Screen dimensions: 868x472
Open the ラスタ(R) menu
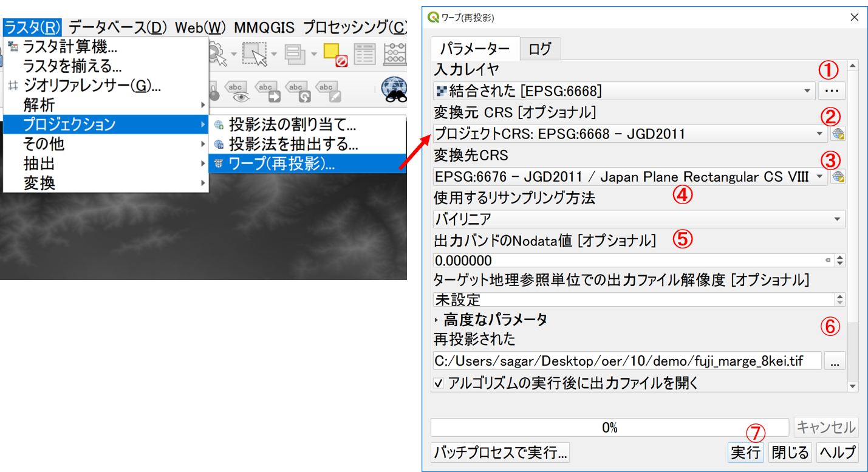[32, 27]
